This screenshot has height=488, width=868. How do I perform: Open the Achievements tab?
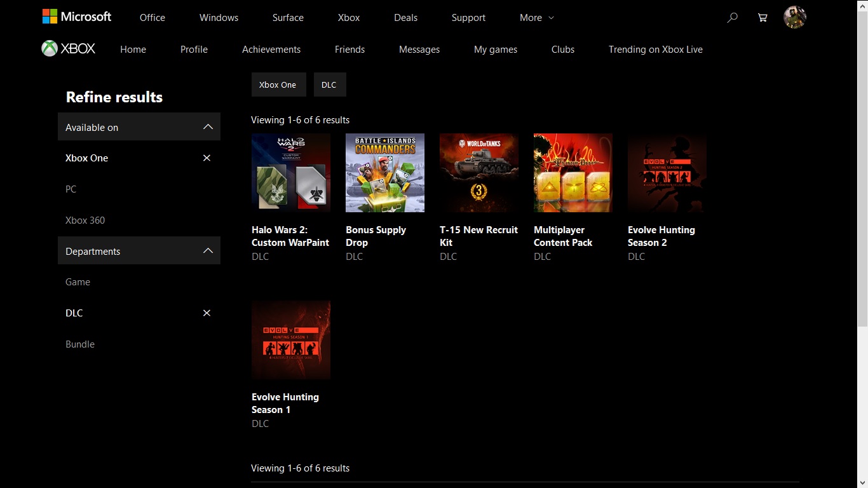(271, 50)
